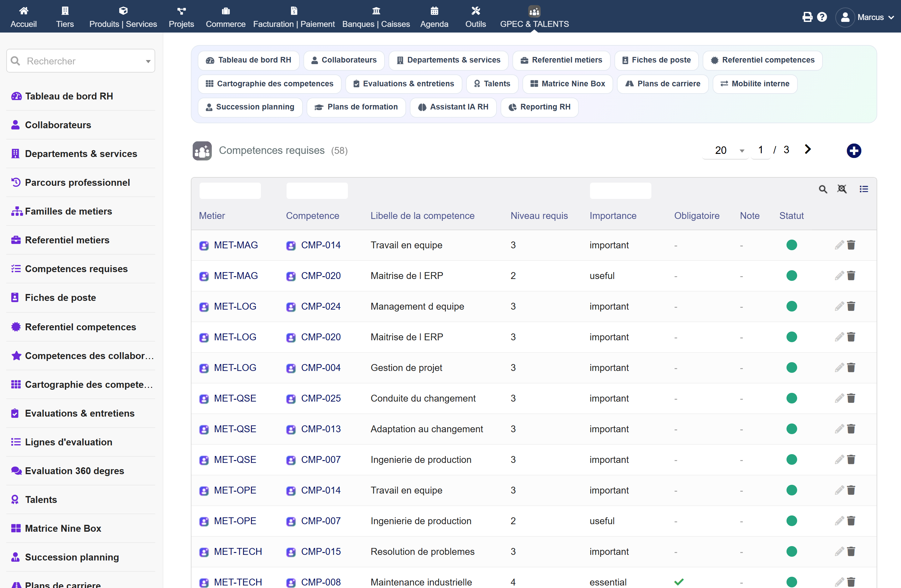Add a new required competence with plus icon
The width and height of the screenshot is (901, 588).
[x=854, y=150]
